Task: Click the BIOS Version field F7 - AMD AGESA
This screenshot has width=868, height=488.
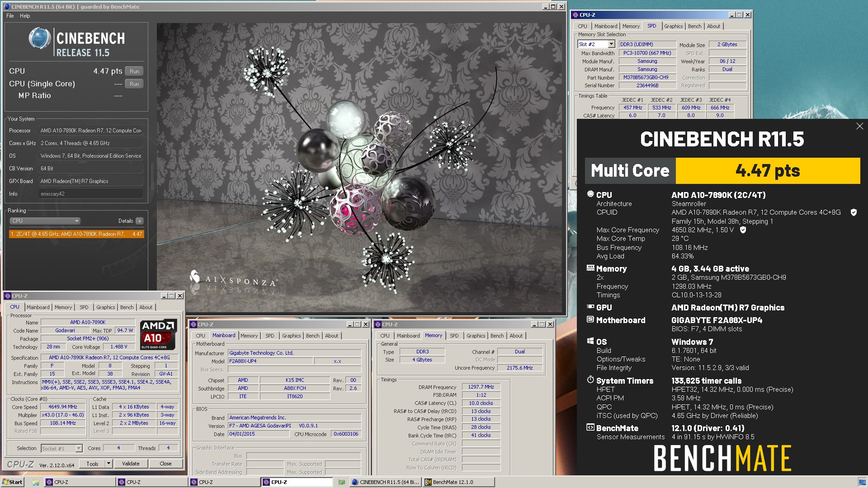Action: click(x=294, y=426)
